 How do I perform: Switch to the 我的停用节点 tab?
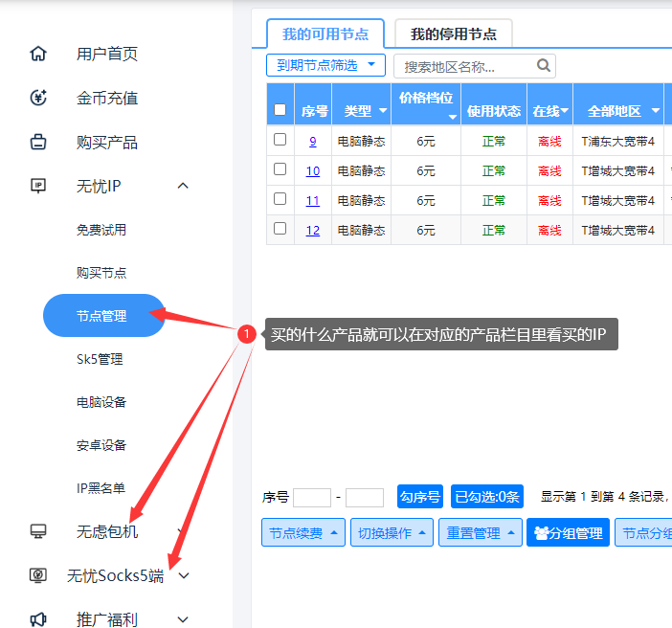click(454, 34)
